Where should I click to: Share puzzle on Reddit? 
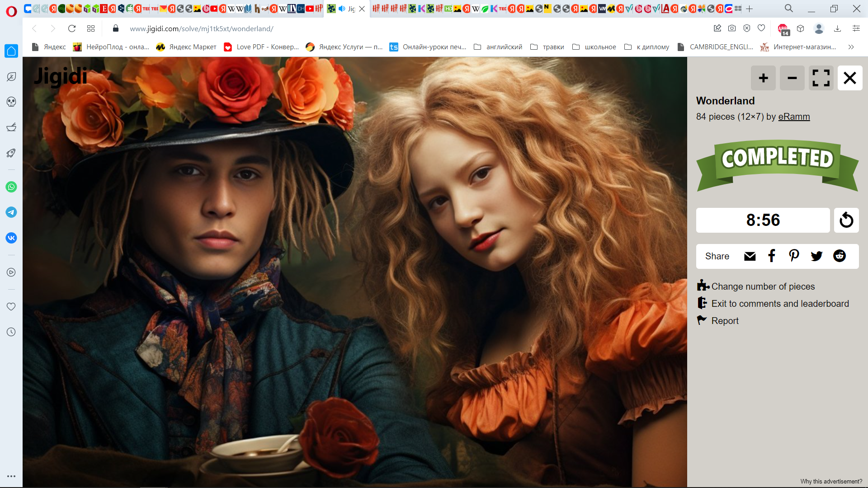click(840, 256)
